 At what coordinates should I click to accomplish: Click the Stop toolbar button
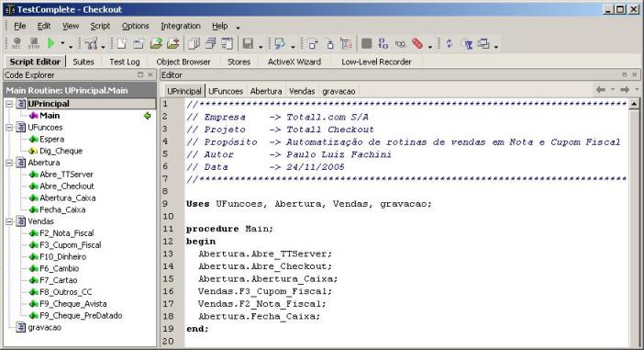tap(34, 43)
